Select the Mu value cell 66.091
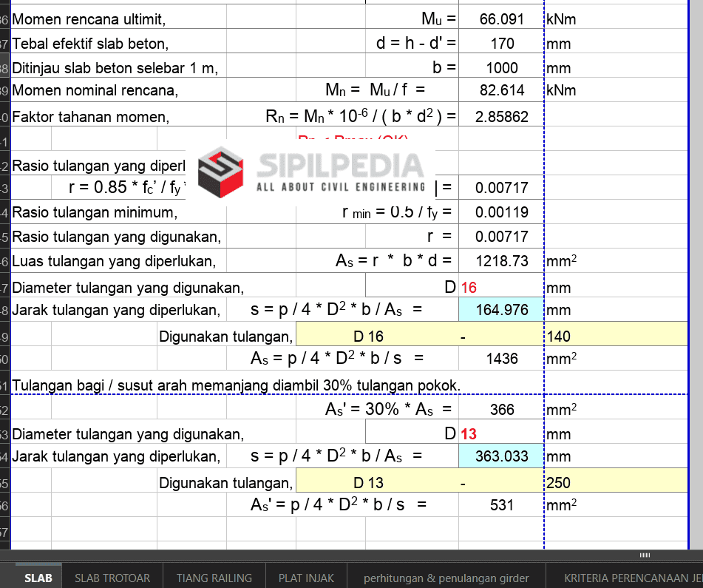The height and width of the screenshot is (588, 703). pos(501,19)
